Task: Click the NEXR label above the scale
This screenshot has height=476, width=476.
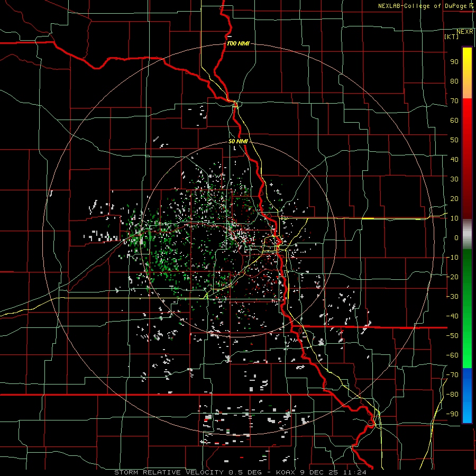Action: [x=465, y=32]
